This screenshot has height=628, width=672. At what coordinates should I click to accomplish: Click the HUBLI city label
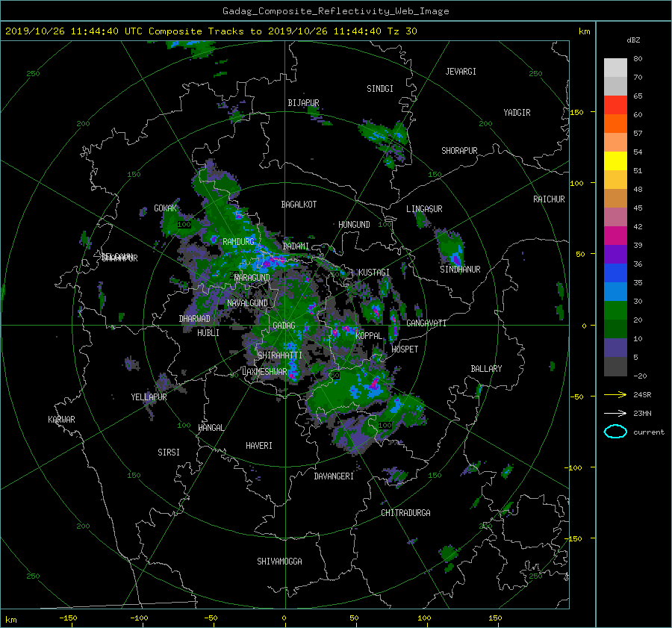pyautogui.click(x=208, y=332)
